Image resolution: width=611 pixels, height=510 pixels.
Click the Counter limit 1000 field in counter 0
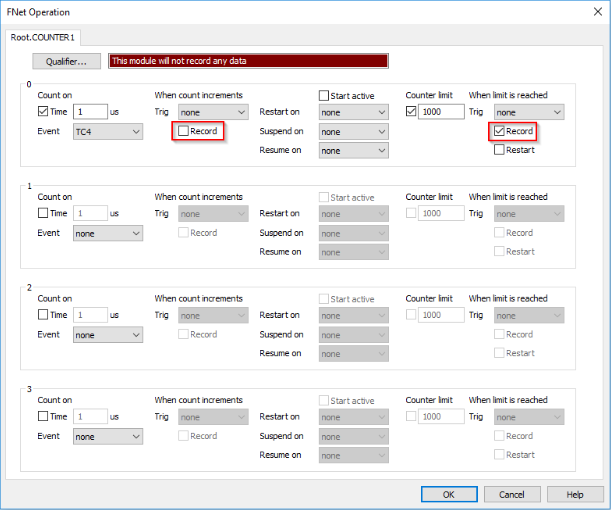pyautogui.click(x=441, y=113)
